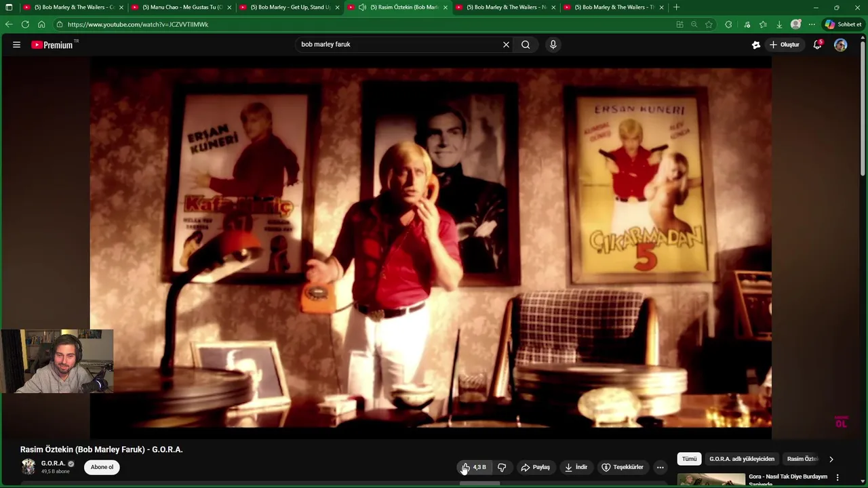Open Gora Nasıl Tak Diye suggested thumbnail

[x=711, y=480]
